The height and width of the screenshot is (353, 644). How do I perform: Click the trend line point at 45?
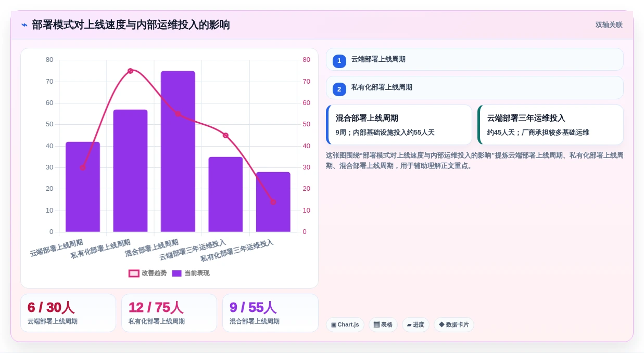click(x=225, y=135)
